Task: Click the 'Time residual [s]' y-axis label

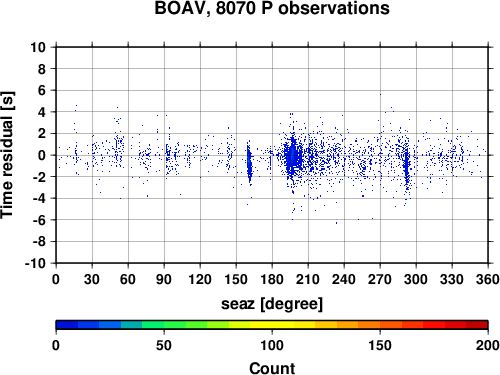Action: pos(7,155)
